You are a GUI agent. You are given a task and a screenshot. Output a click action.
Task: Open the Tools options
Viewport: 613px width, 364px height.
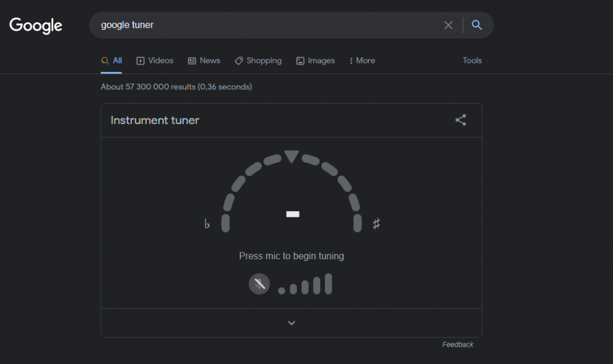pyautogui.click(x=472, y=60)
